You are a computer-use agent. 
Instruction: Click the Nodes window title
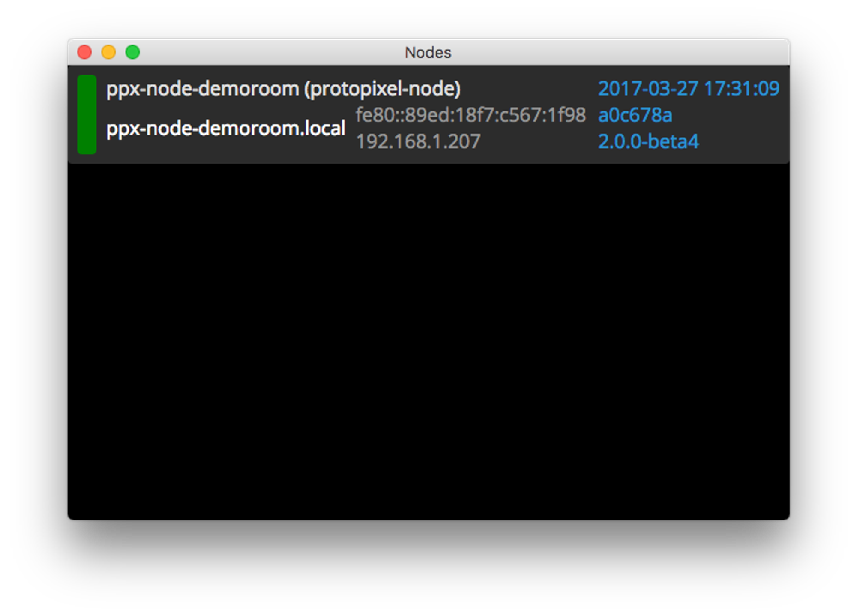pyautogui.click(x=428, y=52)
